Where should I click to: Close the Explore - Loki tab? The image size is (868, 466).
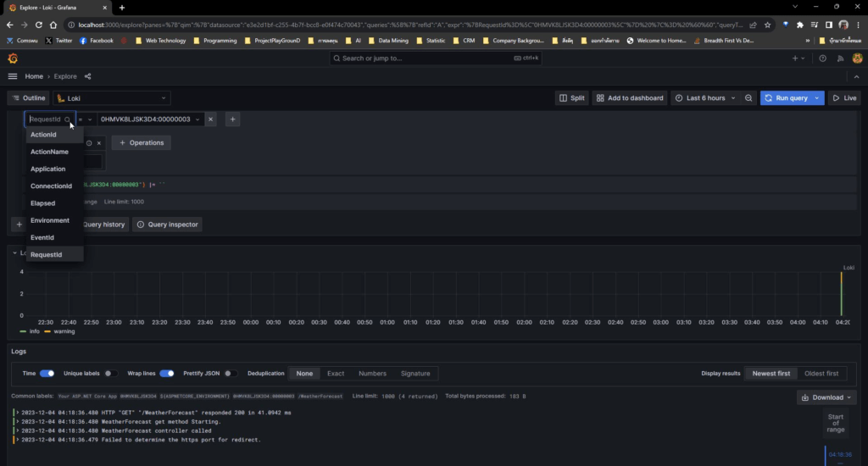104,8
